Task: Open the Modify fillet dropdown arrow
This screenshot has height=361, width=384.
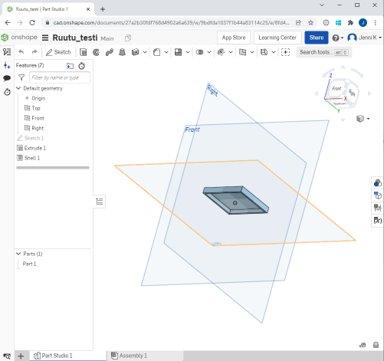Action: [231, 52]
